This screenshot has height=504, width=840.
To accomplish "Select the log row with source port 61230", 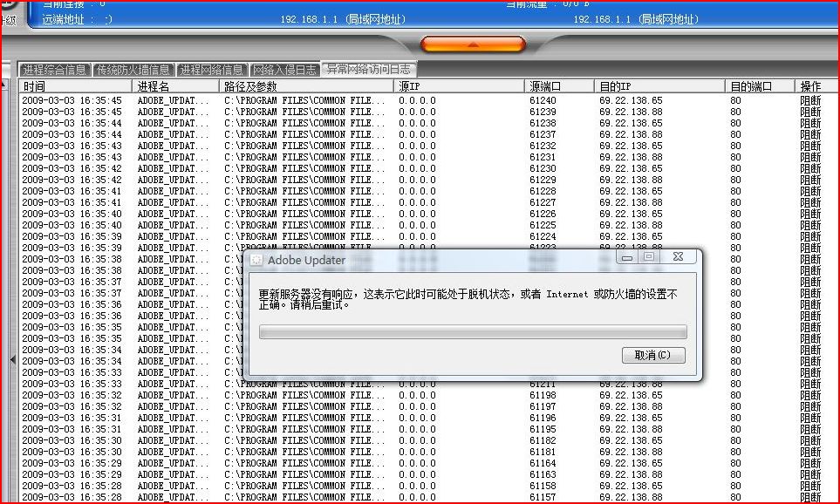I will click(x=428, y=168).
